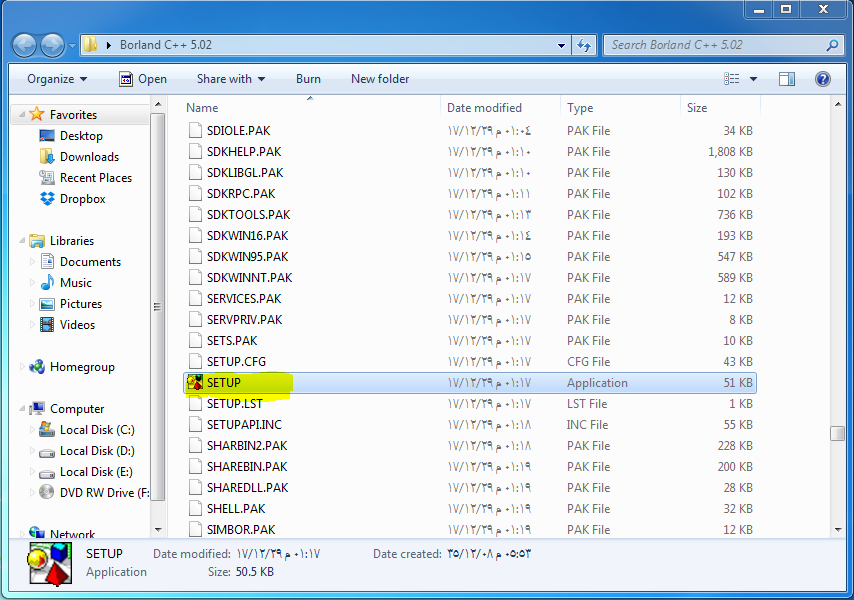Expand the Local Disk (C:) node
Image resolution: width=854 pixels, height=600 pixels.
coord(32,430)
